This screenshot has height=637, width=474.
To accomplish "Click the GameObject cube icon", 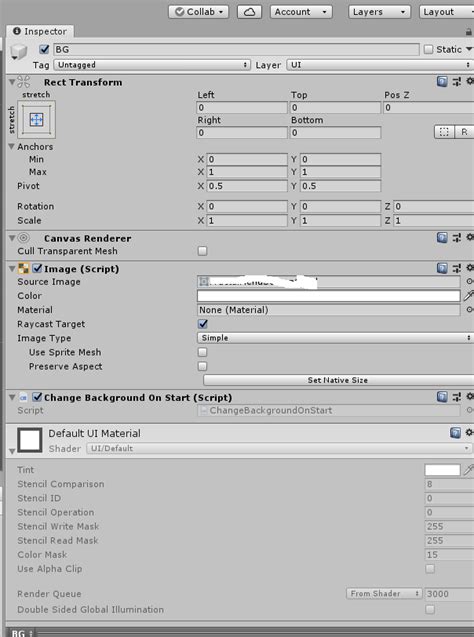I will (18, 52).
